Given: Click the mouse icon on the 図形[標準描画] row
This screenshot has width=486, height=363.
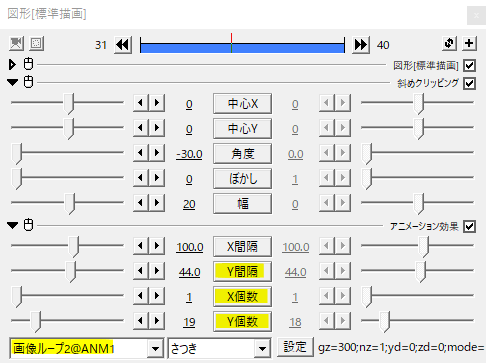Looking at the screenshot, I should click(29, 64).
